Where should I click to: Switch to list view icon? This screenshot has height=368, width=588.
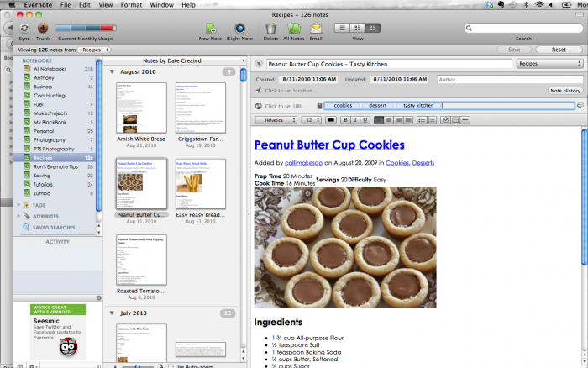342,28
